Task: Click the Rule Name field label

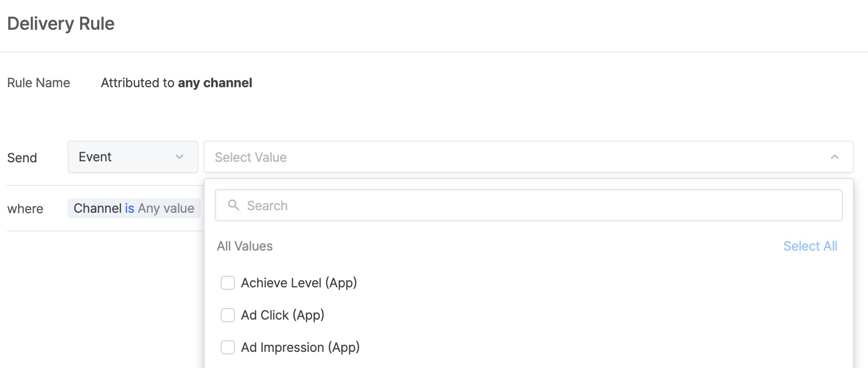Action: 38,83
